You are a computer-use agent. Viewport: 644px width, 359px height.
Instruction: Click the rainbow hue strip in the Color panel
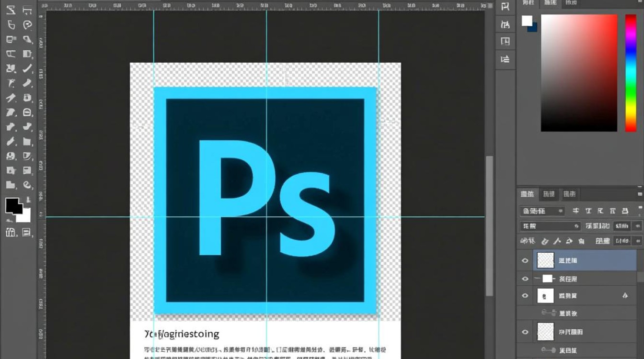pyautogui.click(x=631, y=73)
